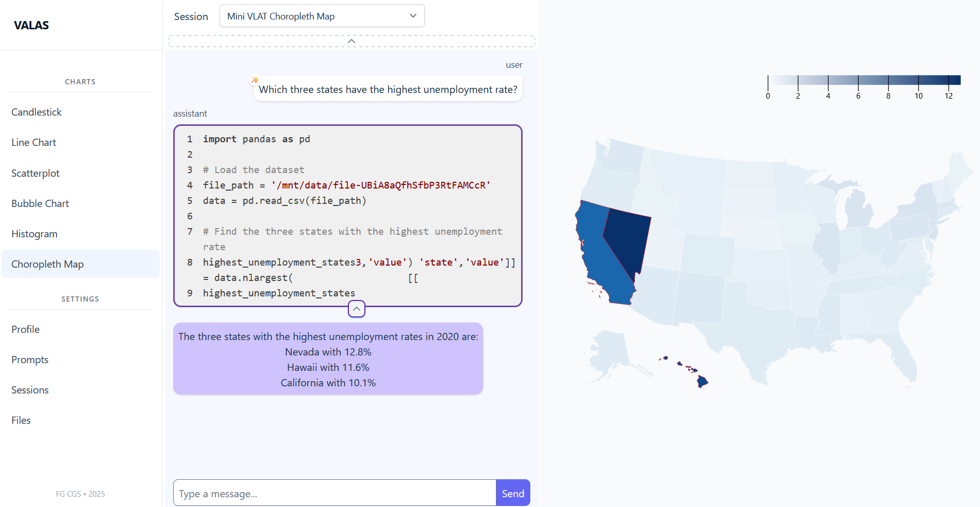The width and height of the screenshot is (980, 507).
Task: Open Bubble Chart in sidebar
Action: (40, 203)
